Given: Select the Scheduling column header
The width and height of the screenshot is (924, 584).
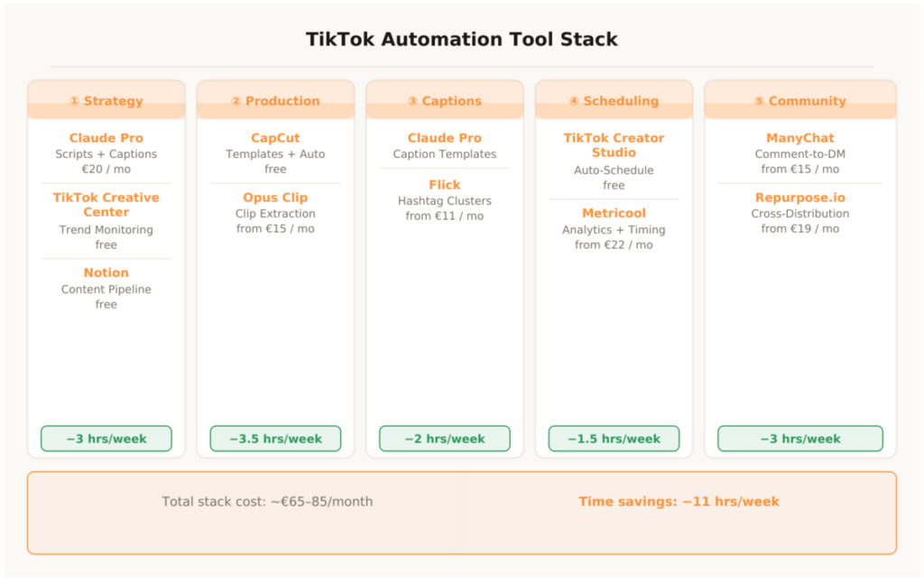Looking at the screenshot, I should pos(614,101).
